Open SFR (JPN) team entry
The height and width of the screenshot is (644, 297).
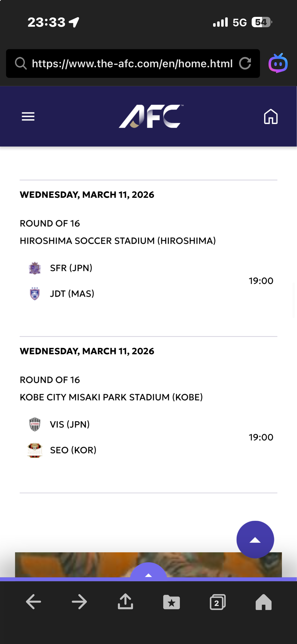click(x=71, y=268)
